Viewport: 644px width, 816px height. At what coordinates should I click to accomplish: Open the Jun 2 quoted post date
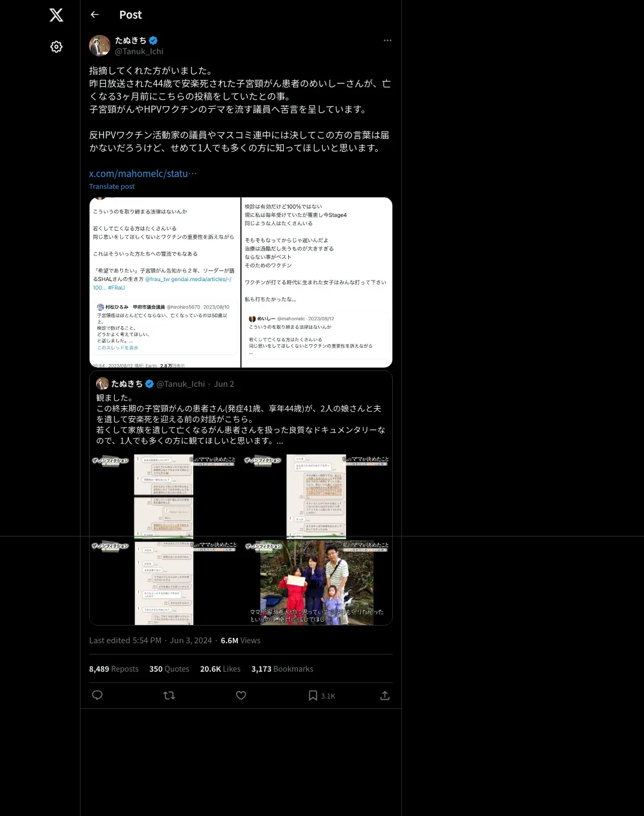point(224,384)
